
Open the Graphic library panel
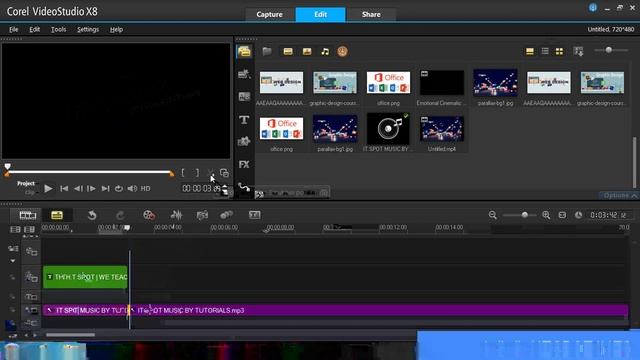[244, 142]
